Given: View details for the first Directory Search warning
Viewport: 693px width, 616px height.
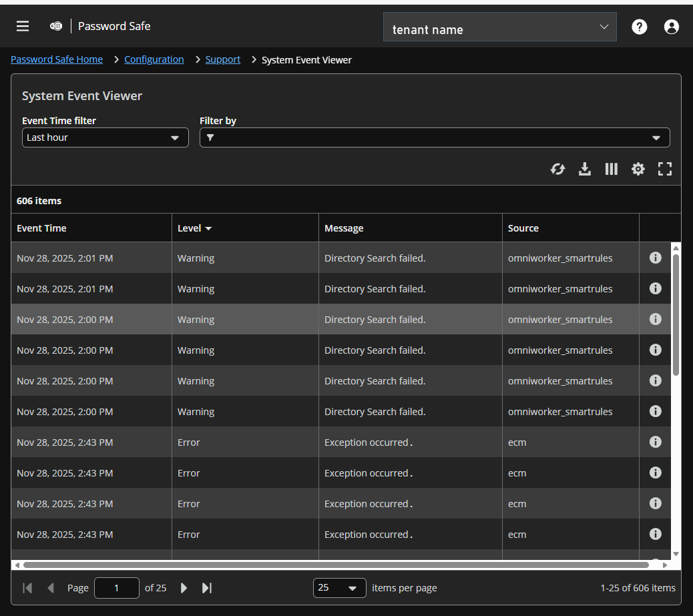Looking at the screenshot, I should 655,258.
